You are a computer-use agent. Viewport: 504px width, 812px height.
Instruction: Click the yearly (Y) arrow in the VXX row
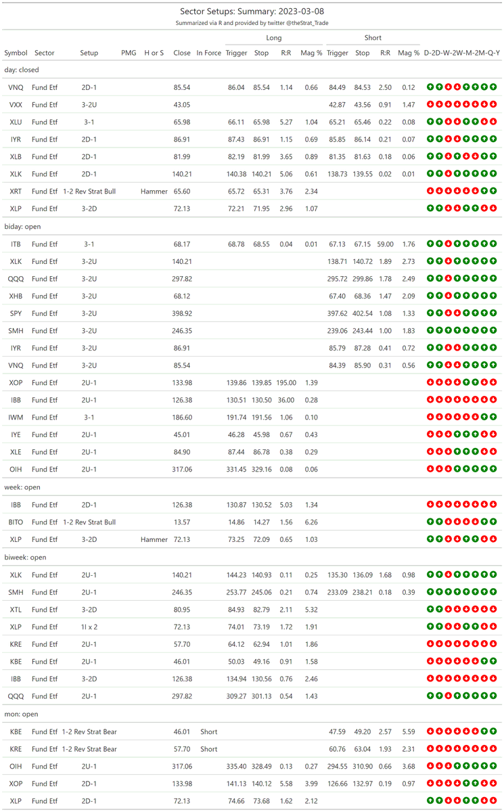[493, 105]
